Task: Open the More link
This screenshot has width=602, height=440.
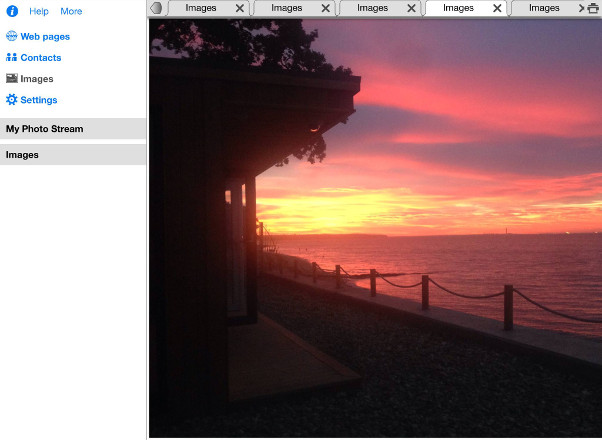Action: click(x=71, y=11)
